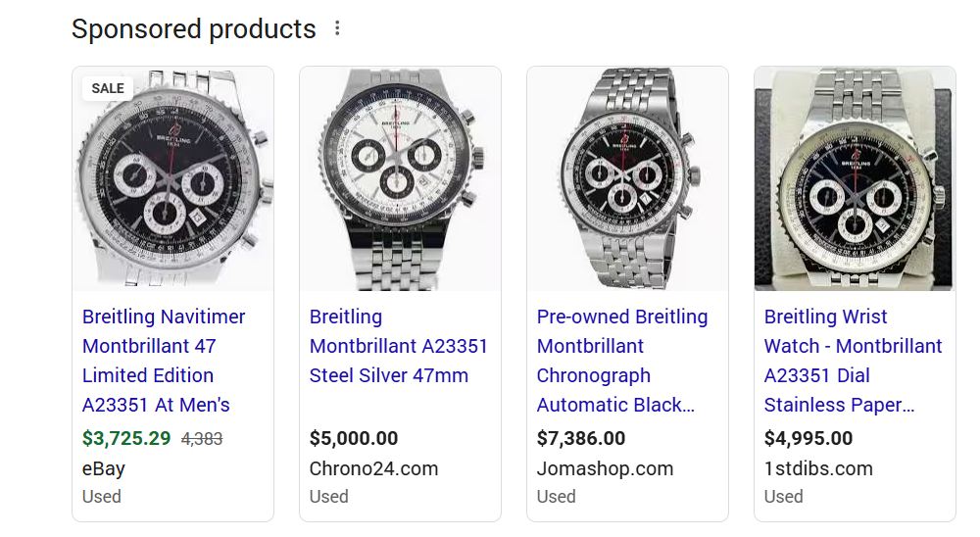The image size is (980, 537).
Task: Click the Chrono24.com seller name
Action: point(373,468)
